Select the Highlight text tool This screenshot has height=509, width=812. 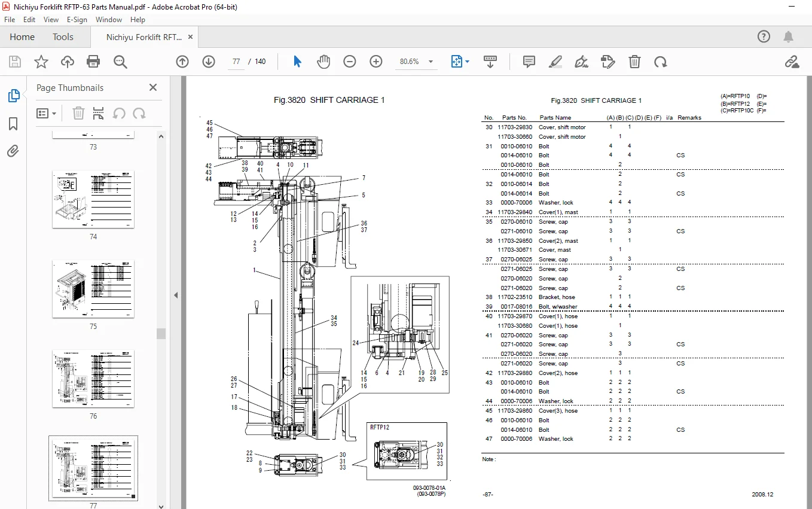[x=555, y=62]
